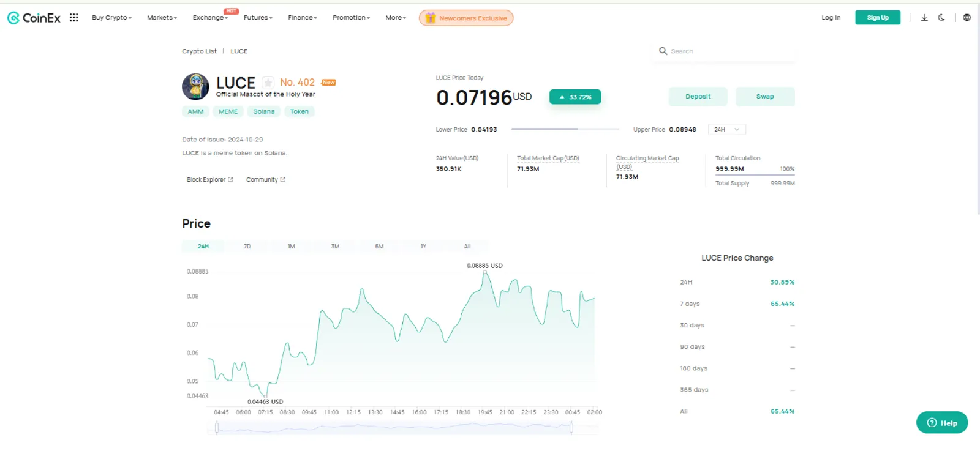Click the Deposit button

tap(698, 97)
